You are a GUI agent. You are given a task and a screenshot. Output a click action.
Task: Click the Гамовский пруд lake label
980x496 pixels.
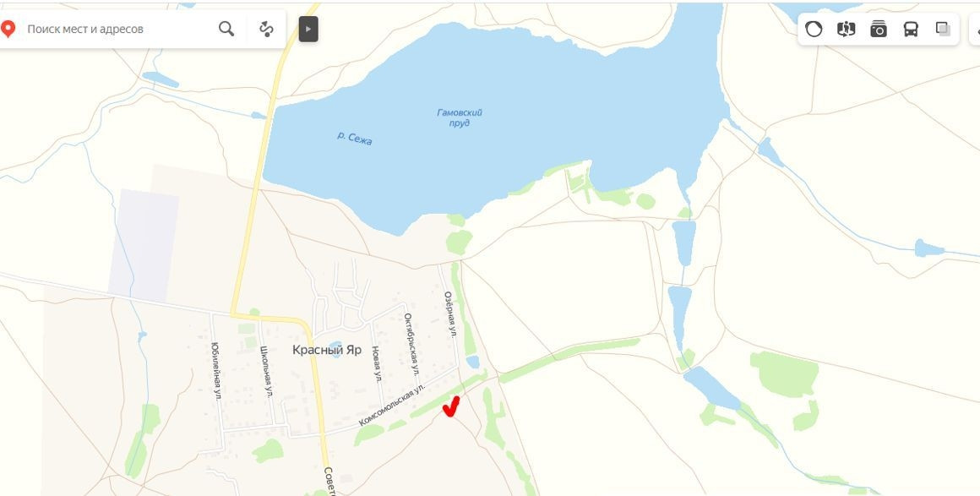[460, 118]
